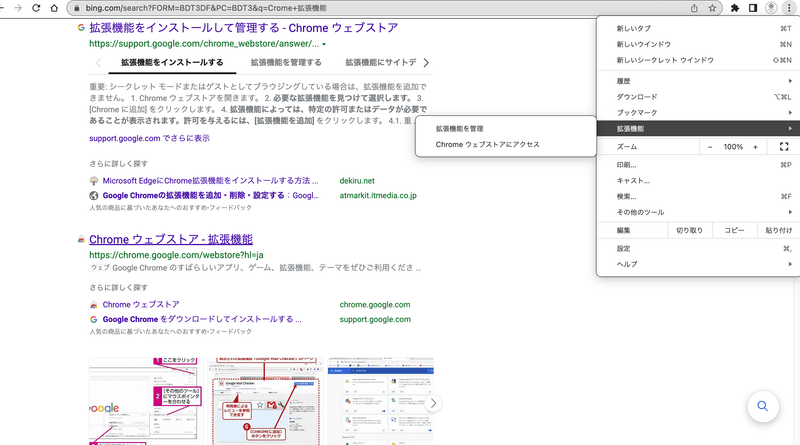Click the three-dot Chrome menu icon
The height and width of the screenshot is (445, 800).
[x=789, y=8]
